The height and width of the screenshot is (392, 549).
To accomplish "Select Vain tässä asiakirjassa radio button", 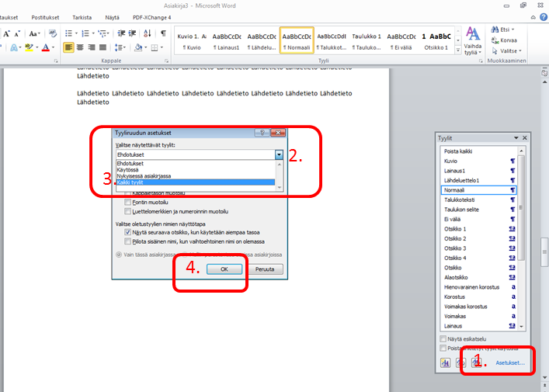I will (119, 255).
